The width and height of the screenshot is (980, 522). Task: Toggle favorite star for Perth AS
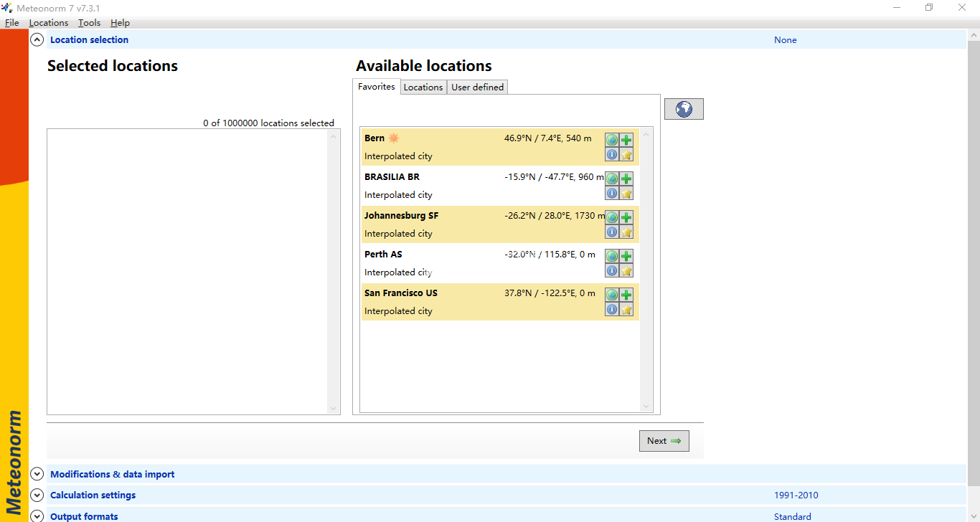tap(626, 270)
